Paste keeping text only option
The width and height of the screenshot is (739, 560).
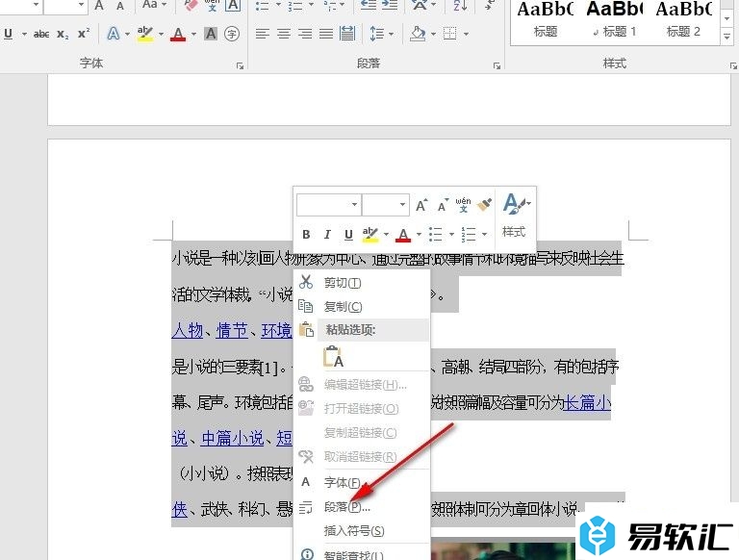pos(333,357)
